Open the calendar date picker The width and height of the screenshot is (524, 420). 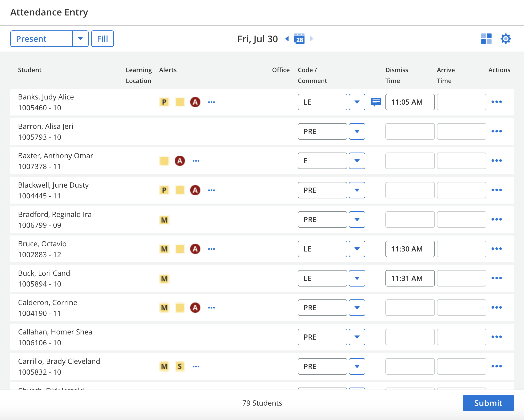tap(299, 39)
